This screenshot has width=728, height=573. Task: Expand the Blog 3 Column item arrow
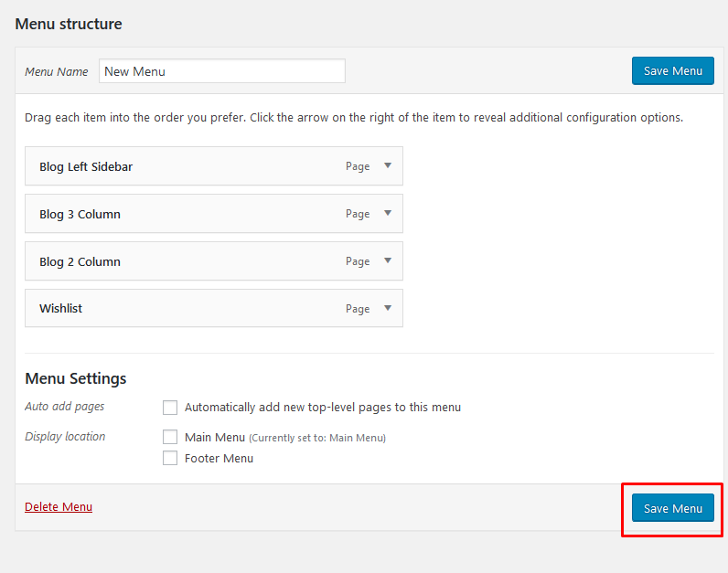click(x=388, y=214)
